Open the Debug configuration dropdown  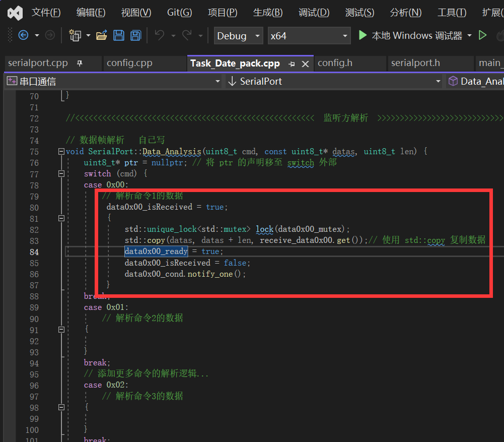coord(239,36)
